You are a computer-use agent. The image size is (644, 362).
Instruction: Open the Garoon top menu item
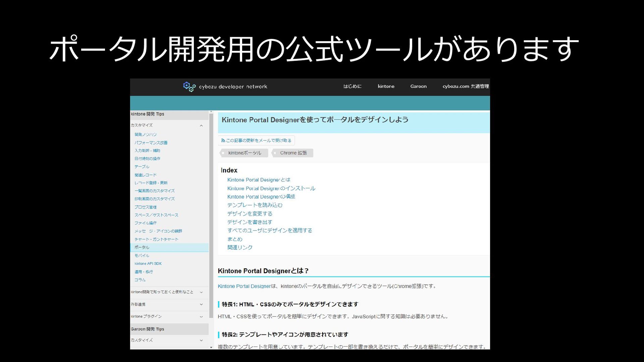[418, 86]
